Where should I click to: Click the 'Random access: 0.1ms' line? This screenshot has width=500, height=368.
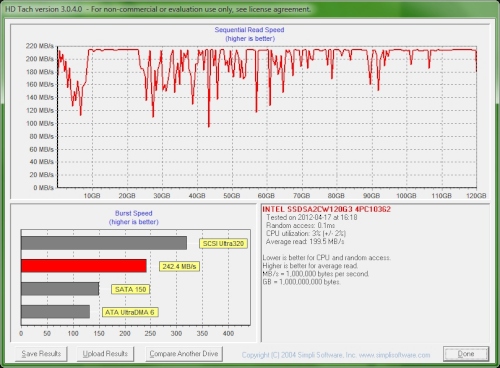tap(300, 226)
